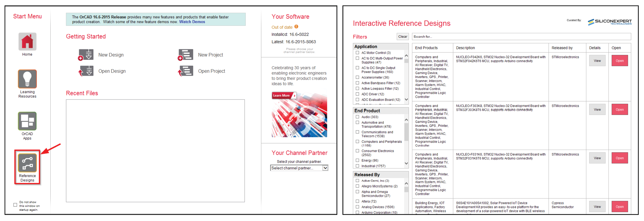The height and width of the screenshot is (221, 644).
Task: Click the 'Search for...' input field
Action: click(522, 37)
